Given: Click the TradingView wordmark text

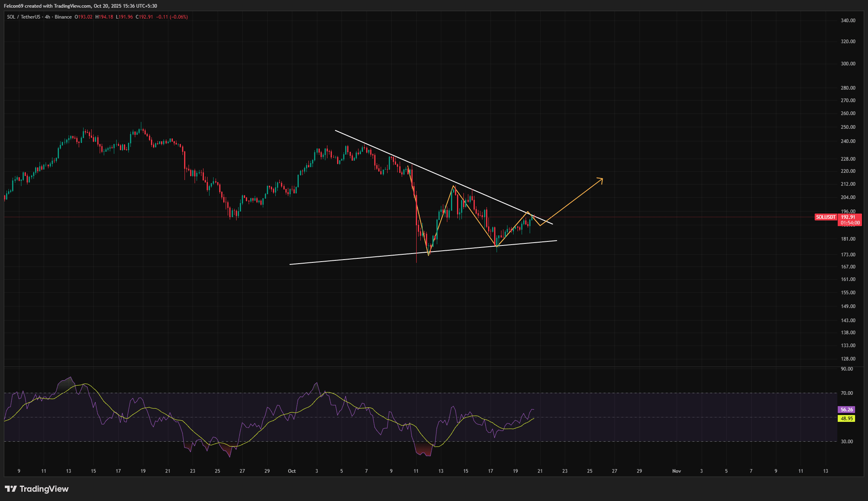Looking at the screenshot, I should coord(44,489).
